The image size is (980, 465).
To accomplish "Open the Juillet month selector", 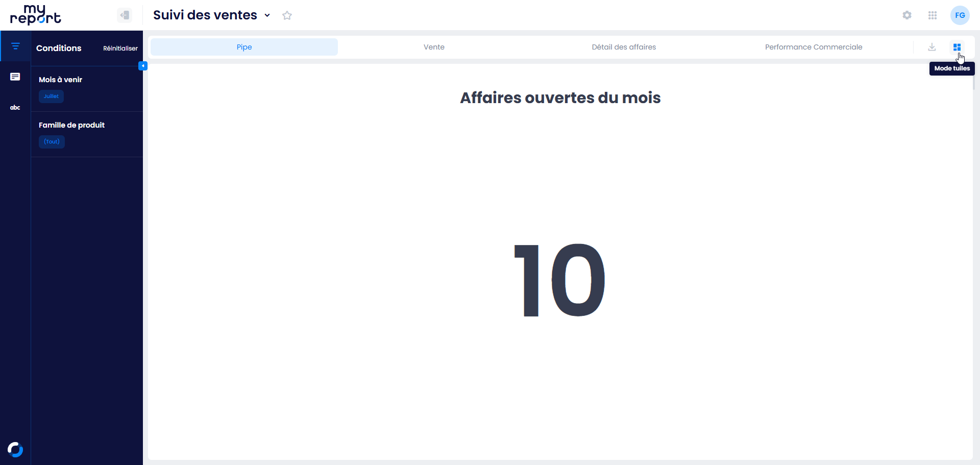I will (51, 96).
